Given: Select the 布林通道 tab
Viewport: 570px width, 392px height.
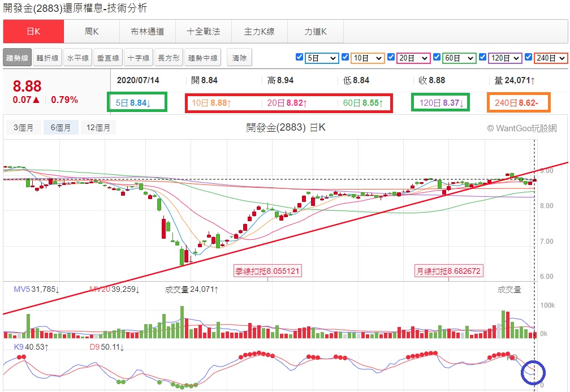Looking at the screenshot, I should 148,32.
